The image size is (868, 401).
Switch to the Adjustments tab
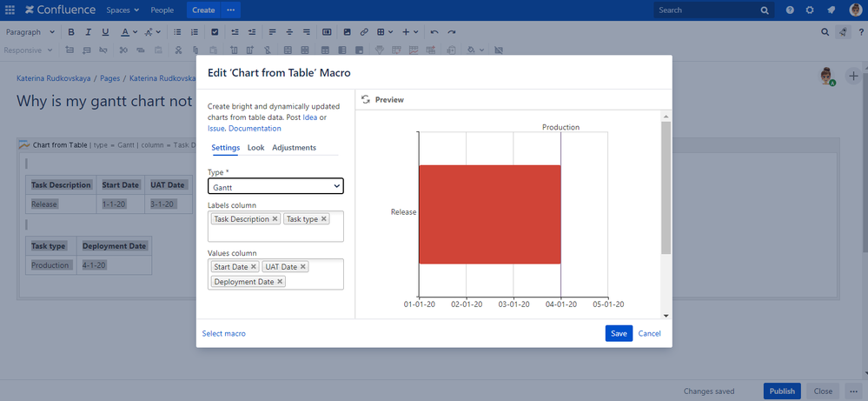tap(294, 148)
